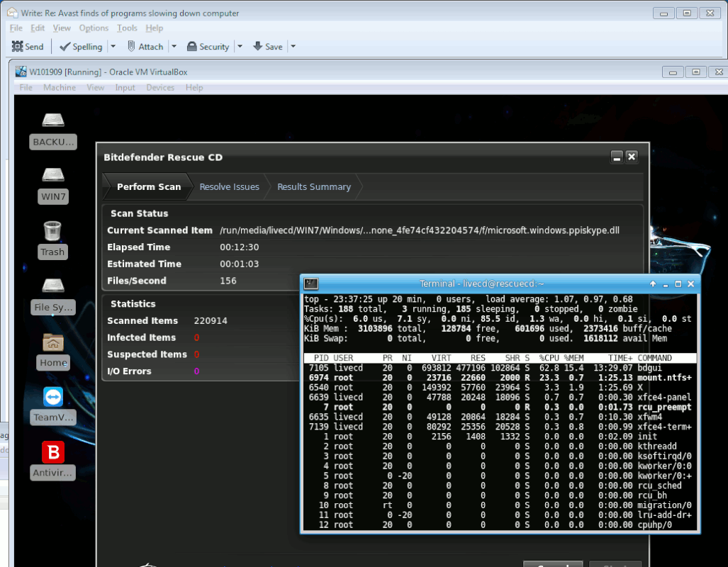Open the BACKUP drive desktop icon
This screenshot has width=728, height=567.
point(53,131)
